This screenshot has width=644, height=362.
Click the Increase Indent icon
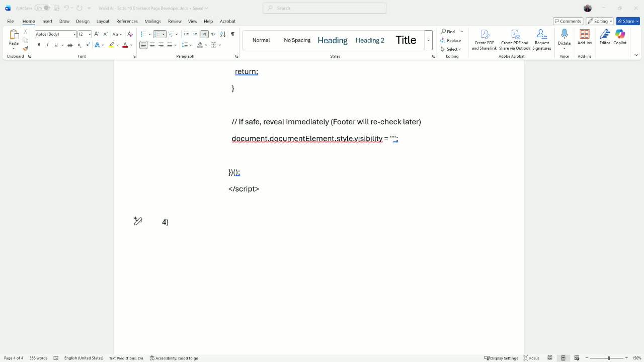[195, 34]
